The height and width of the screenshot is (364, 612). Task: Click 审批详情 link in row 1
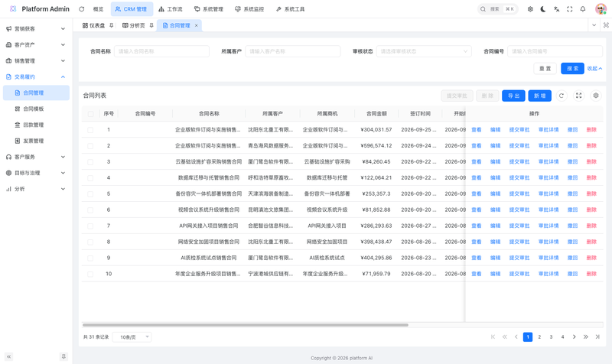[549, 130]
